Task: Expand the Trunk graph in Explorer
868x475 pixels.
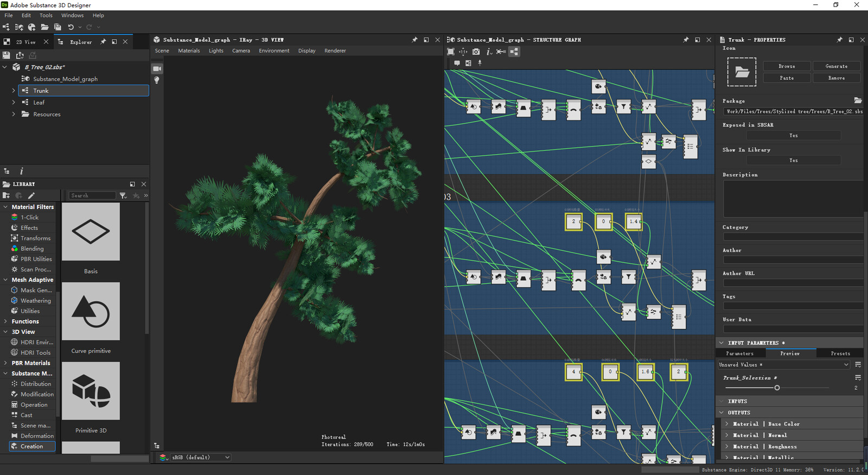Action: [x=14, y=91]
